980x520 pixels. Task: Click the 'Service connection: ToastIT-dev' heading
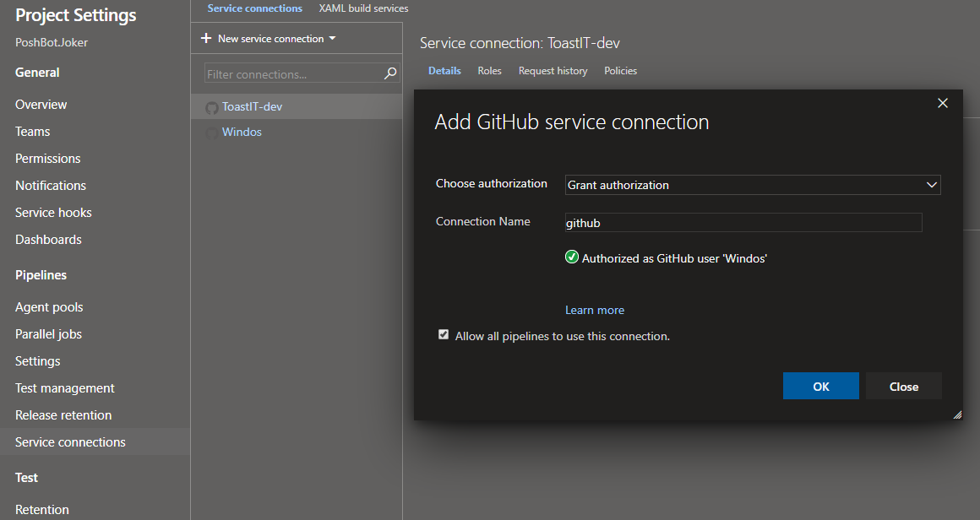click(x=520, y=43)
